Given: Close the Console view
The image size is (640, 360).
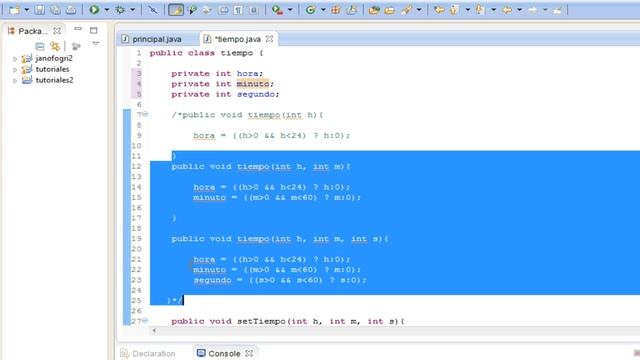Looking at the screenshot, I should (249, 353).
